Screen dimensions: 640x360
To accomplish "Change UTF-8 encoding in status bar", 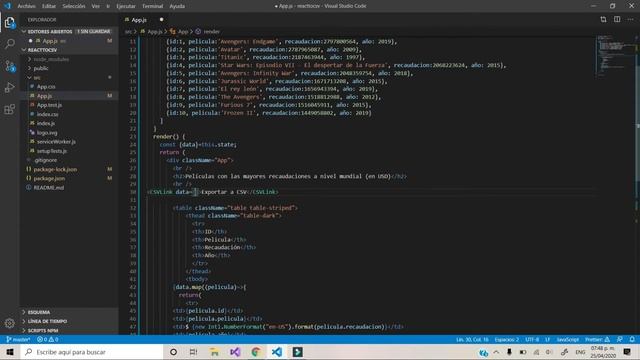I will (x=532, y=340).
